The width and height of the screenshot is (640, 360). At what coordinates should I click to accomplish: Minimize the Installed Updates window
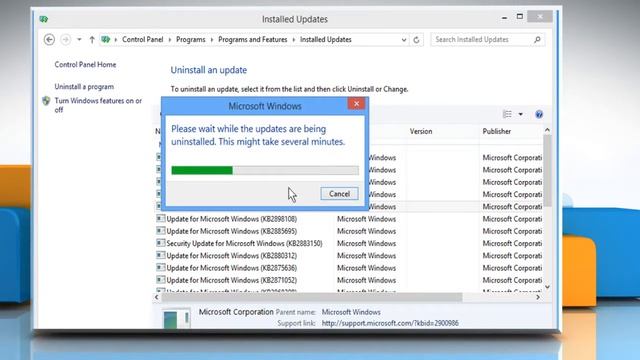pyautogui.click(x=504, y=18)
